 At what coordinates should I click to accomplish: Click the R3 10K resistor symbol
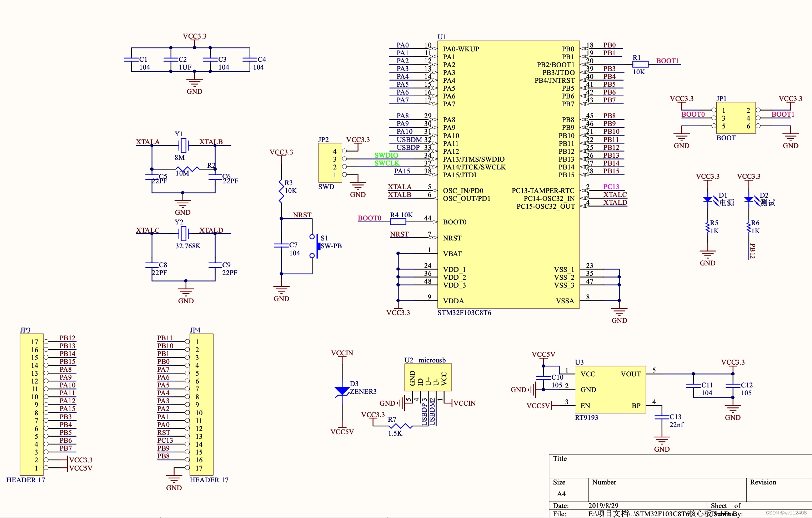281,191
